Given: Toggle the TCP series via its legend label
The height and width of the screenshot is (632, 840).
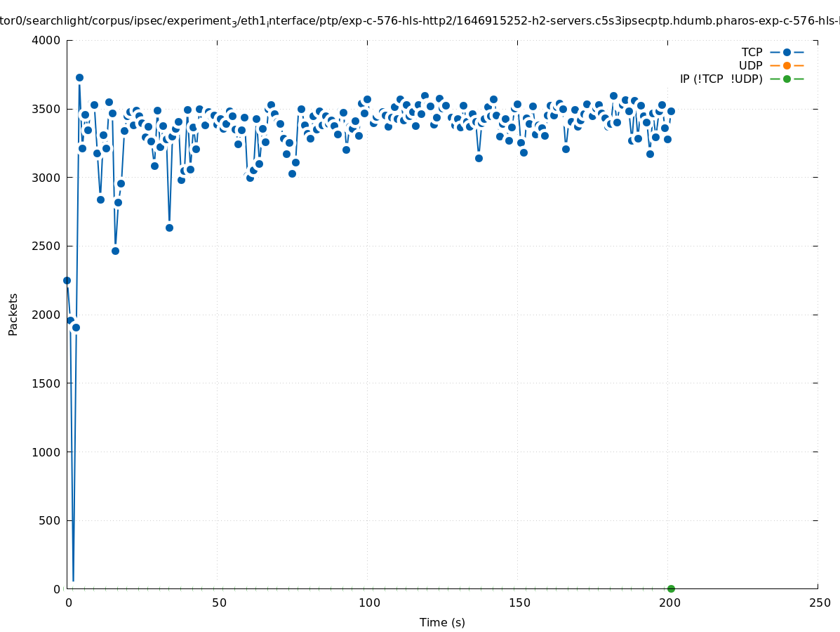Looking at the screenshot, I should pos(752,52).
